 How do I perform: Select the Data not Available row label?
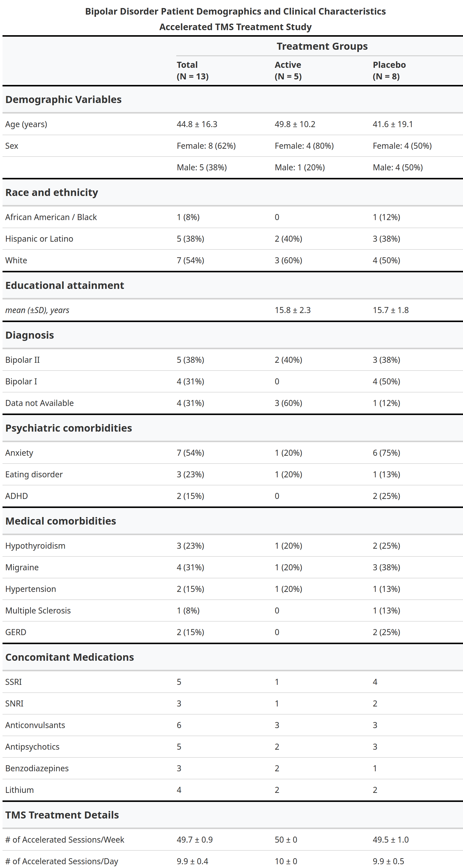point(39,403)
